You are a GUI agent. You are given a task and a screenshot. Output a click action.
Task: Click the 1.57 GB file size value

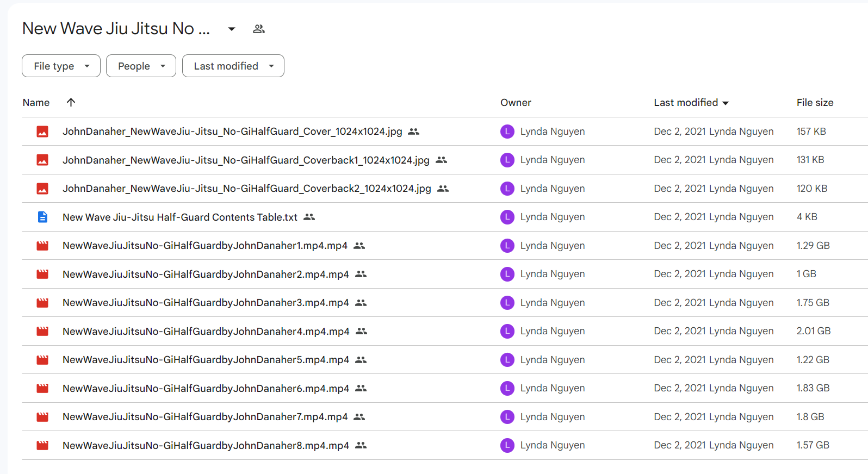813,445
